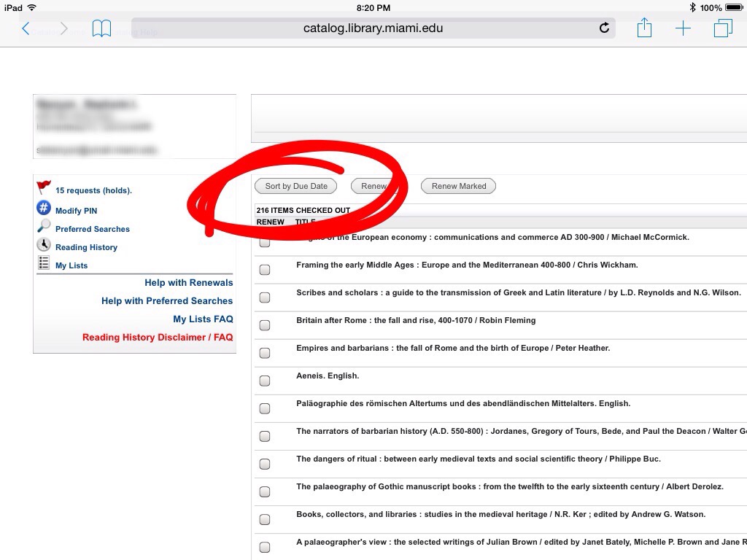Click the magnifier Preferred Searches icon
747x560 pixels.
pos(44,227)
